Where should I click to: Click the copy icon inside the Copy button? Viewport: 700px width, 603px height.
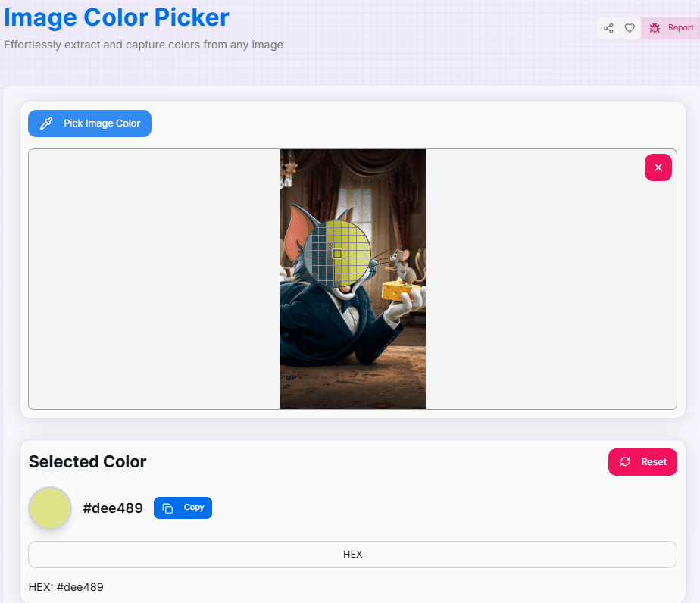[x=166, y=508]
